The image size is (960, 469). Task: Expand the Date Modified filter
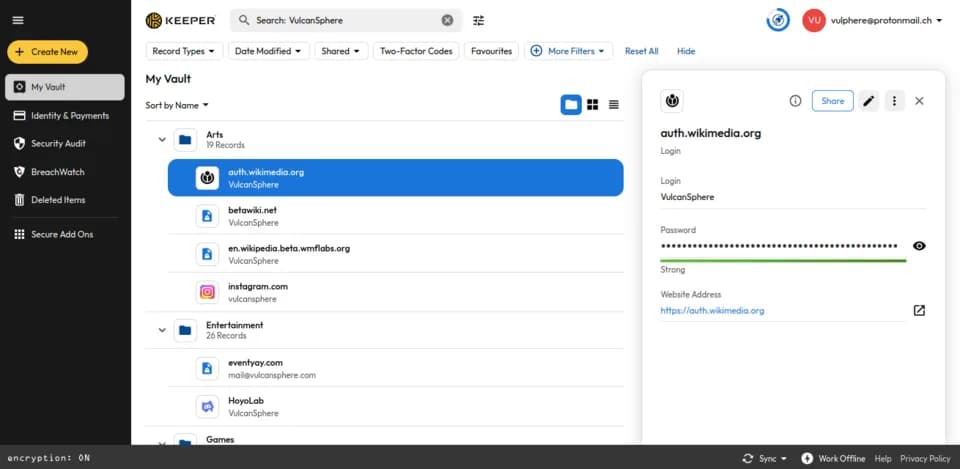tap(269, 51)
